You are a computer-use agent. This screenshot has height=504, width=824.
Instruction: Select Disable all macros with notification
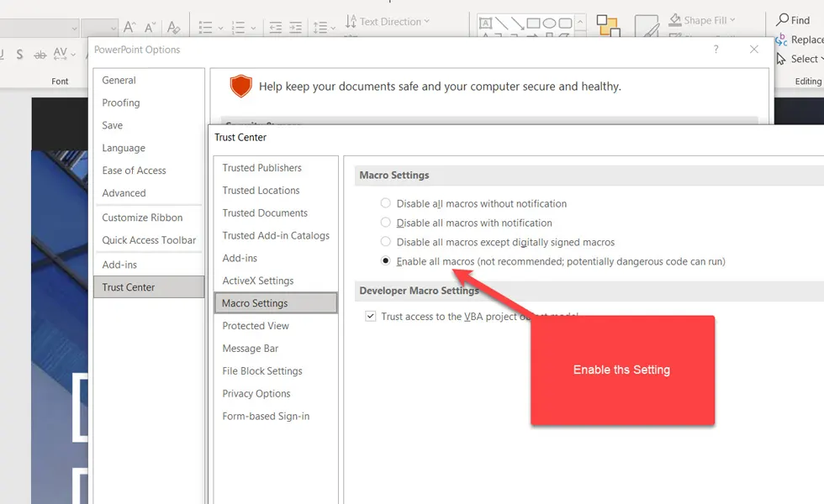point(386,223)
